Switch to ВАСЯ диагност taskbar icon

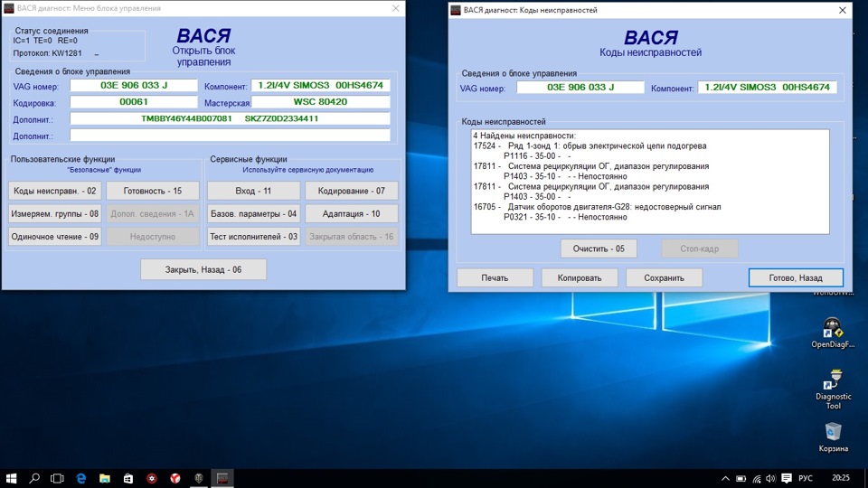tap(222, 479)
